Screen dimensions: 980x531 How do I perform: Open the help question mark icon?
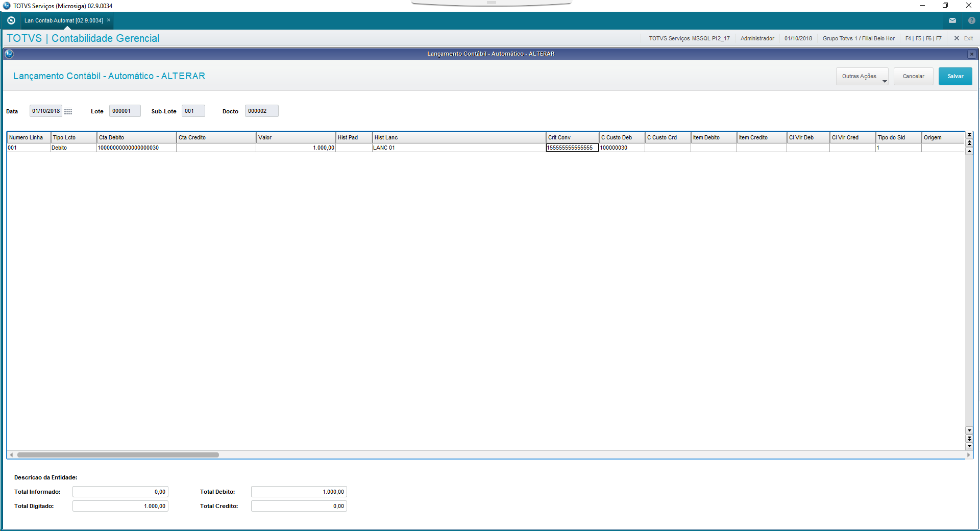coord(971,20)
